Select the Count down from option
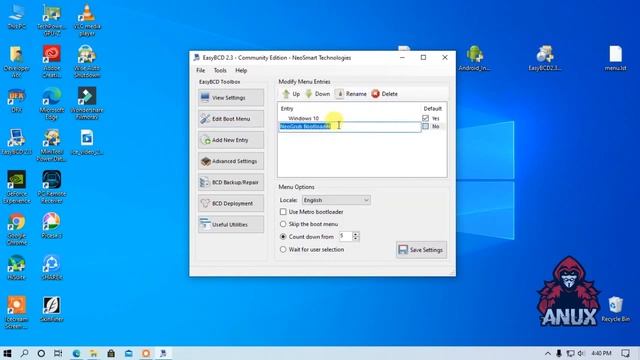 point(283,237)
